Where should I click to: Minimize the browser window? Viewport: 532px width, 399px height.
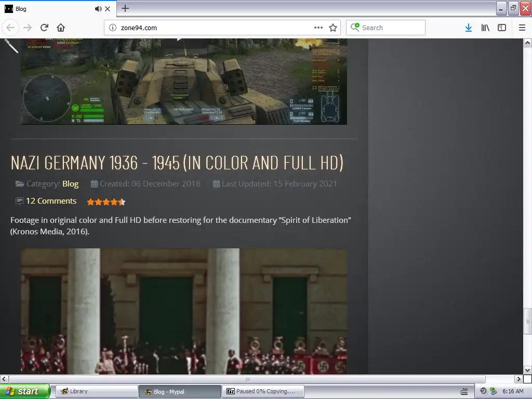[501, 8]
